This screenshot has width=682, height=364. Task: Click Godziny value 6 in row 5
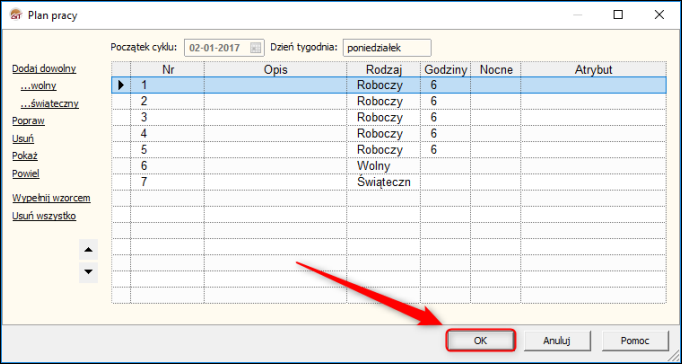pos(445,150)
